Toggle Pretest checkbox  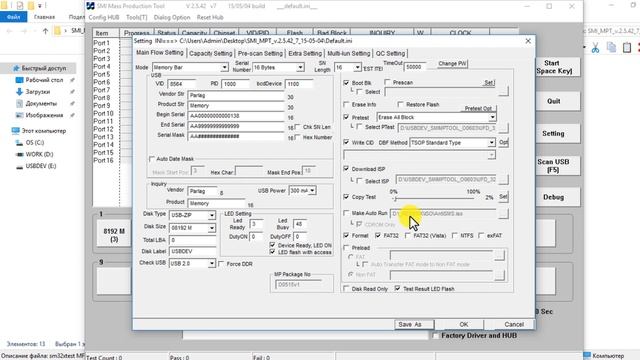pos(347,118)
